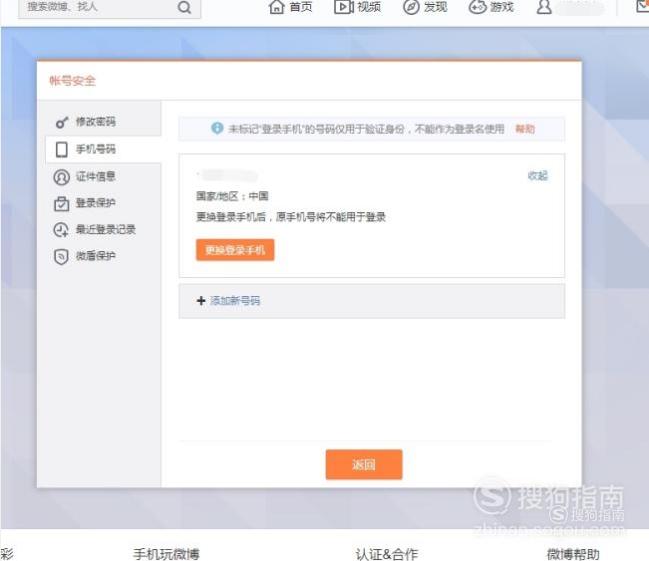Click the key icon beside 修改密码
This screenshot has width=649, height=561.
coord(62,122)
